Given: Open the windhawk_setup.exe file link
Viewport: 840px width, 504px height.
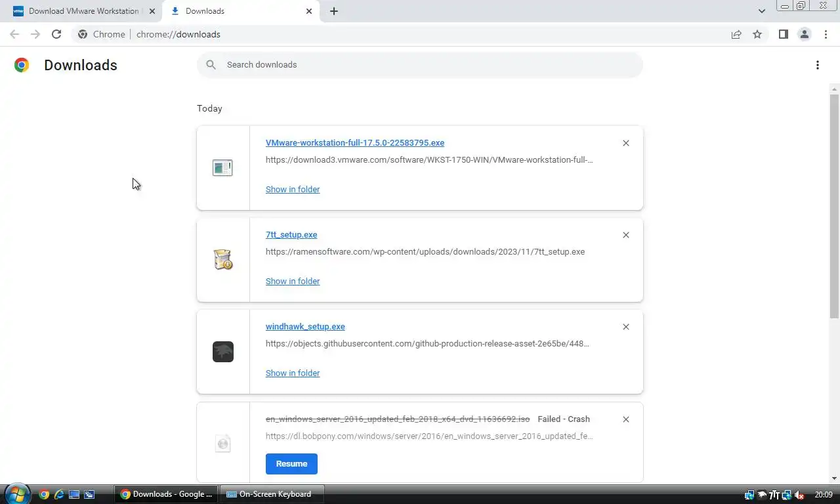Looking at the screenshot, I should point(305,327).
